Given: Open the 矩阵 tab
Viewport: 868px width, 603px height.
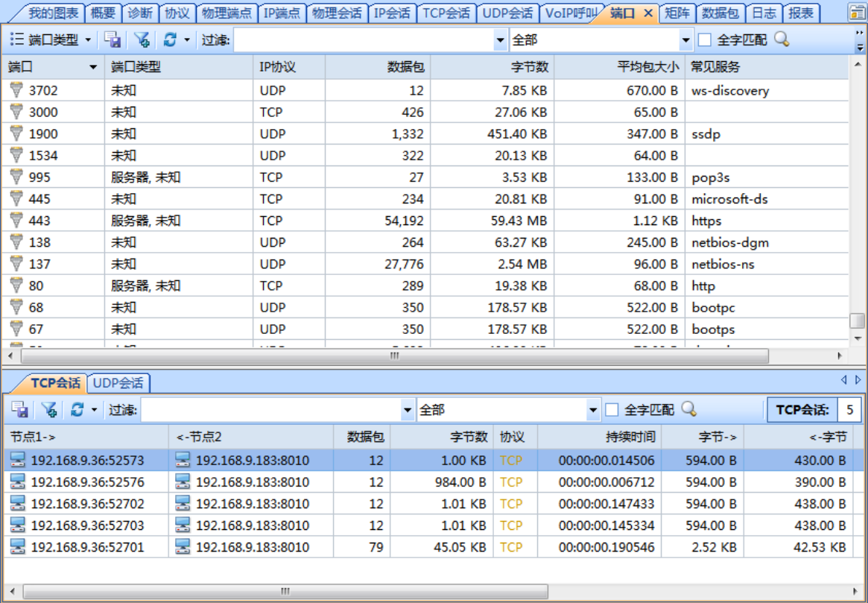Looking at the screenshot, I should pyautogui.click(x=677, y=13).
